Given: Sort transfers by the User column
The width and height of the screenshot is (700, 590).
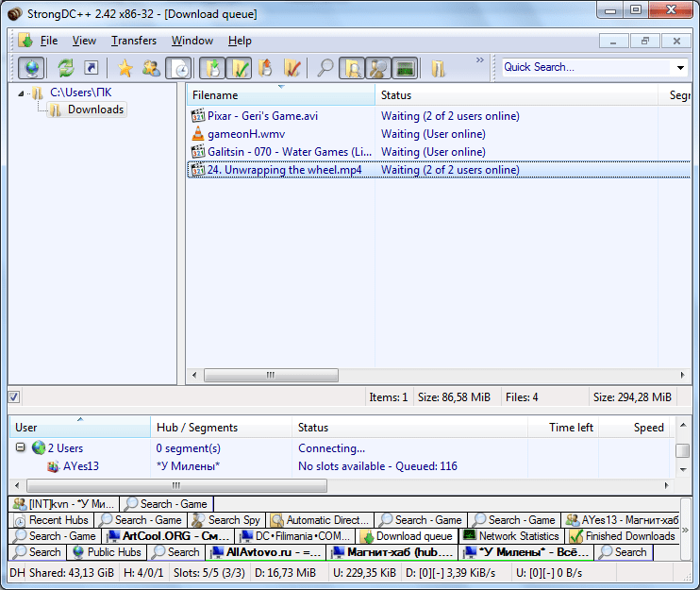Looking at the screenshot, I should coord(80,428).
